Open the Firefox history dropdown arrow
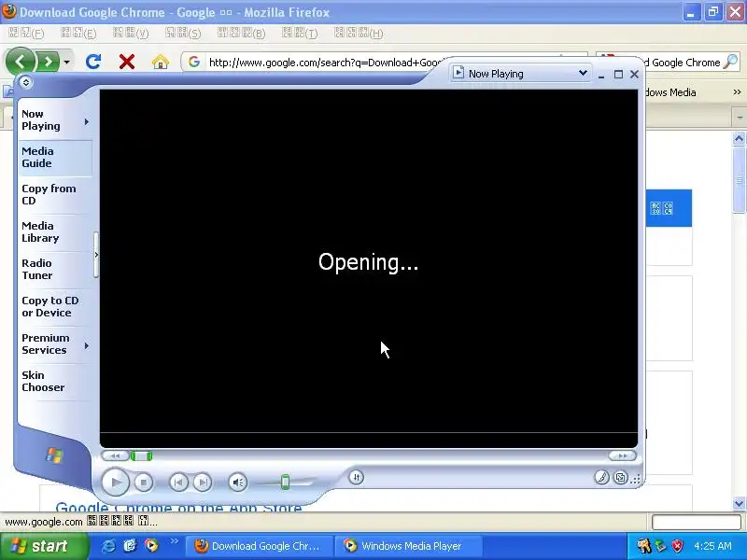 66,62
